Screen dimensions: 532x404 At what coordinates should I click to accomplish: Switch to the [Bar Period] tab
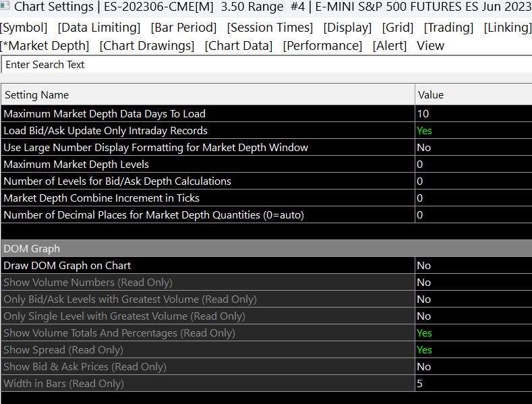[x=183, y=28]
